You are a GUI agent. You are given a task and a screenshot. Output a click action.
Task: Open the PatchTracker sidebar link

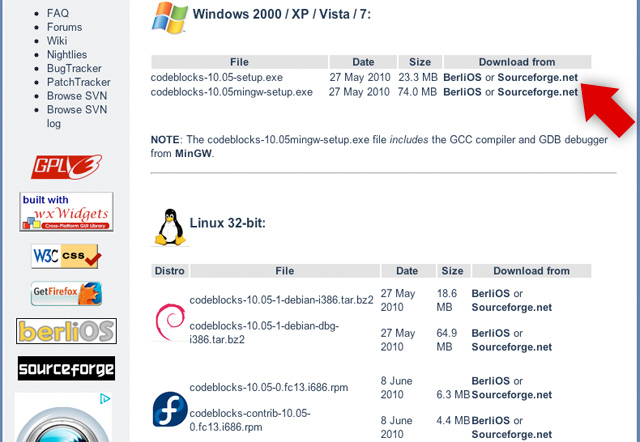pos(78,82)
